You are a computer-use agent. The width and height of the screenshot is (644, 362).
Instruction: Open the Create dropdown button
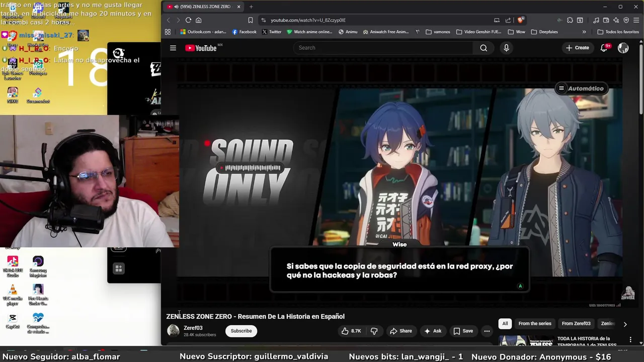click(577, 48)
